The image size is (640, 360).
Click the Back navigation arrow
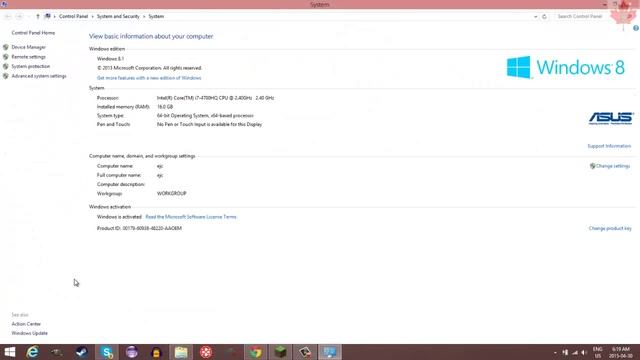pos(8,16)
